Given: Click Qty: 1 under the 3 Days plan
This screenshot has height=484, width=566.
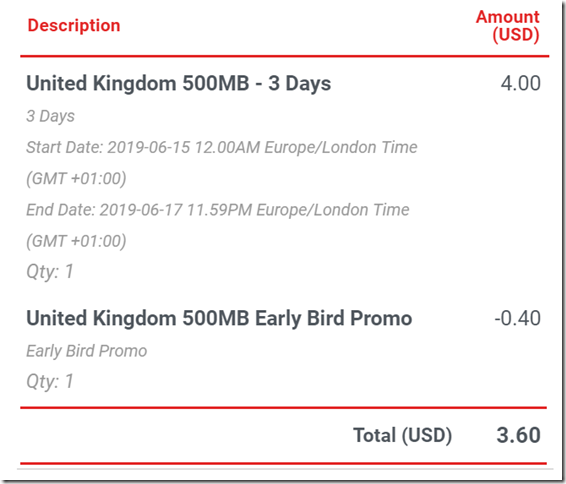Looking at the screenshot, I should click(x=50, y=272).
